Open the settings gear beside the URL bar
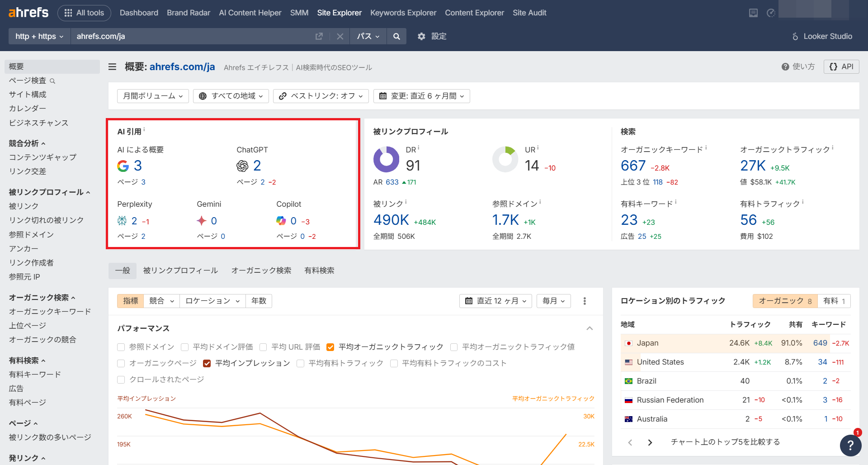The height and width of the screenshot is (465, 868). 421,36
